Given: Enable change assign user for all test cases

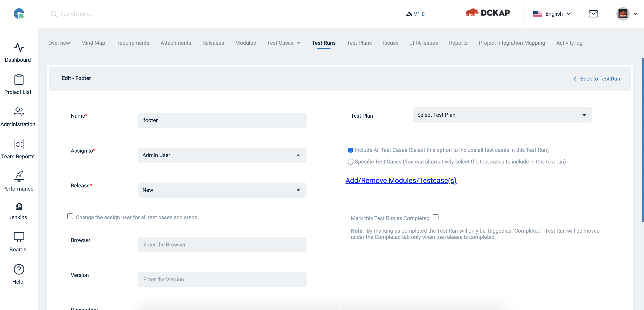Looking at the screenshot, I should tap(70, 216).
